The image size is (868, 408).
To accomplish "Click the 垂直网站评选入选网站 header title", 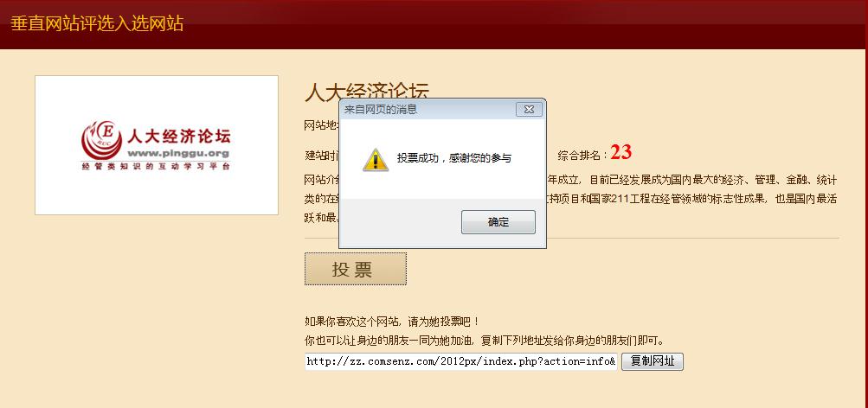I will click(97, 24).
